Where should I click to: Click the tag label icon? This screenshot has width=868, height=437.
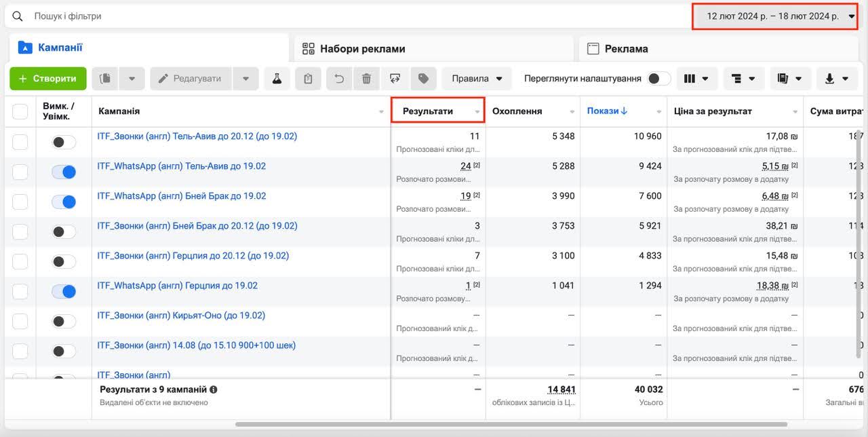pyautogui.click(x=423, y=79)
